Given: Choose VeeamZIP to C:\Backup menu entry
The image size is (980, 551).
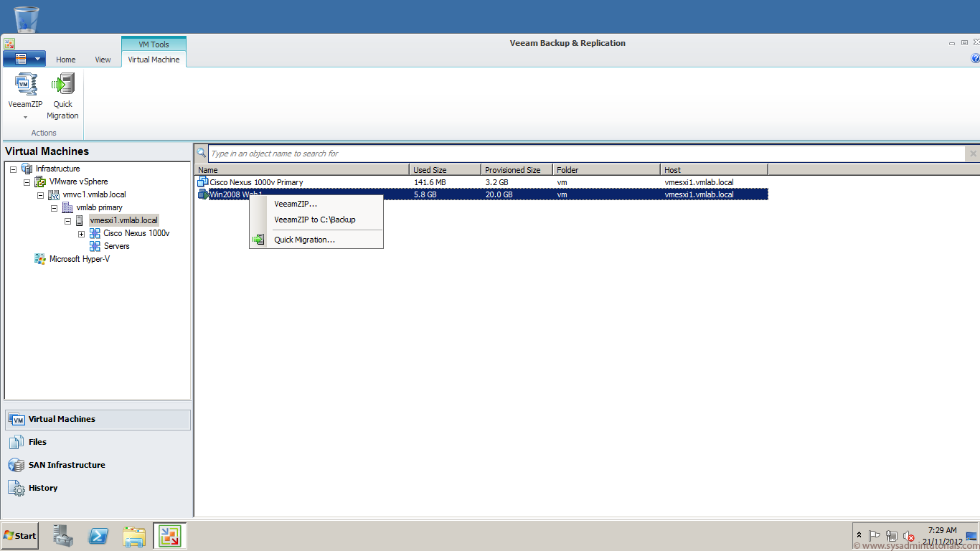Looking at the screenshot, I should (316, 220).
